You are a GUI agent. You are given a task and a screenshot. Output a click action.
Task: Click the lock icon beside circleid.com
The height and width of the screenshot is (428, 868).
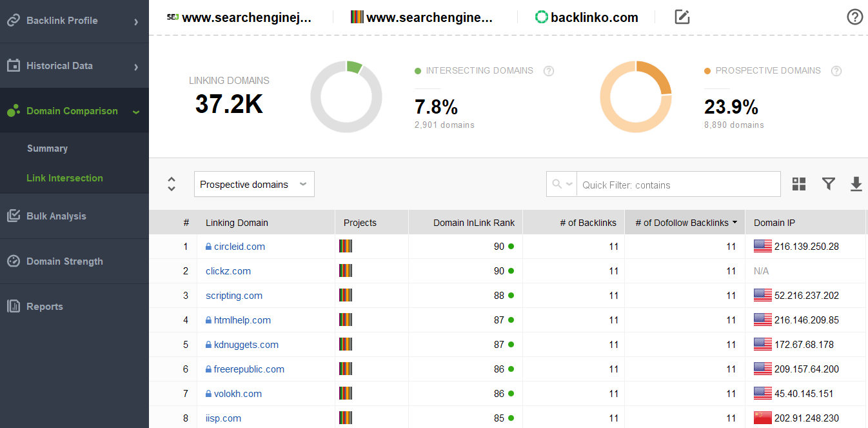pyautogui.click(x=208, y=247)
